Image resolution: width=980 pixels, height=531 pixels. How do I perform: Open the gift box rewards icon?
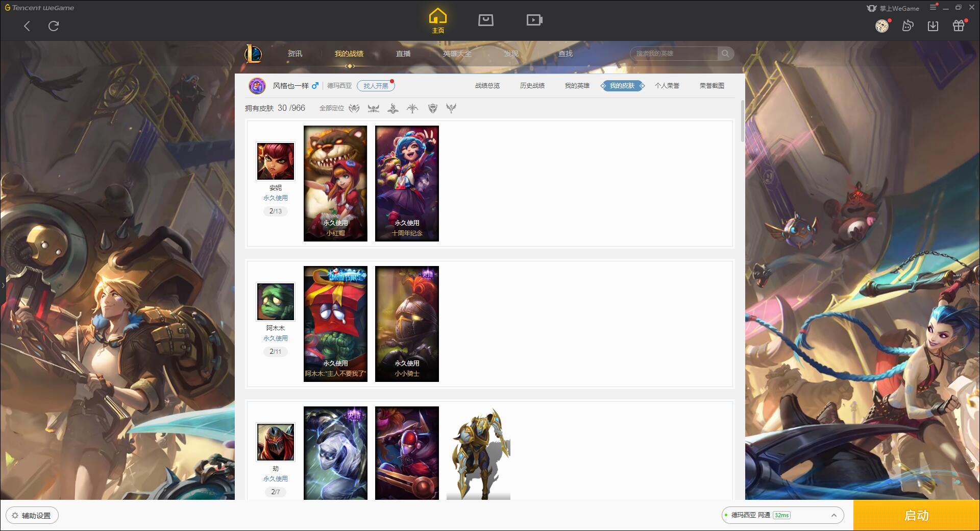click(x=959, y=26)
